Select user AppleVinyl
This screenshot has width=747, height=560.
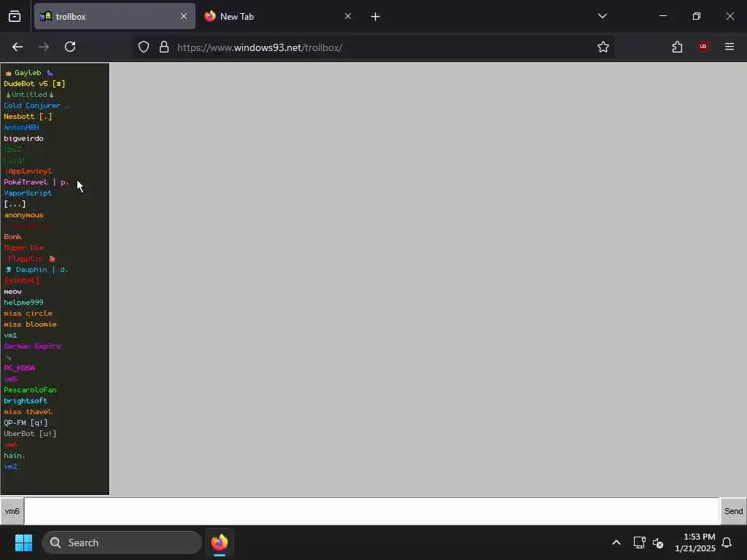click(28, 171)
